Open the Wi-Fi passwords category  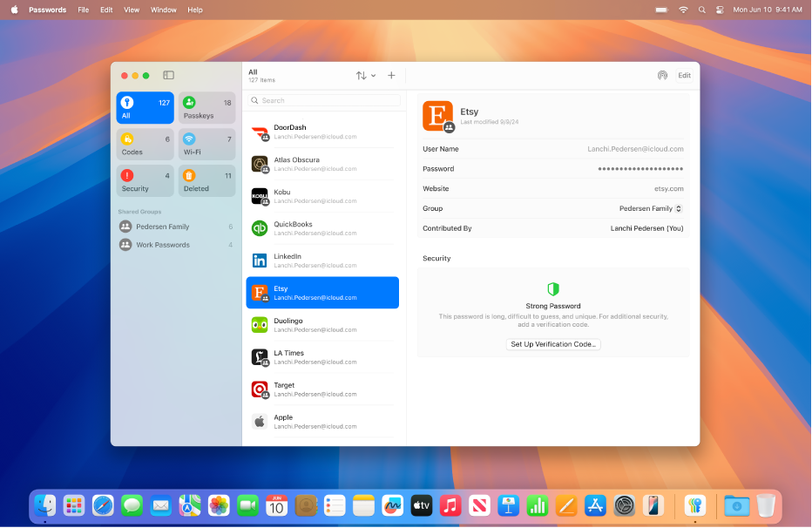206,144
